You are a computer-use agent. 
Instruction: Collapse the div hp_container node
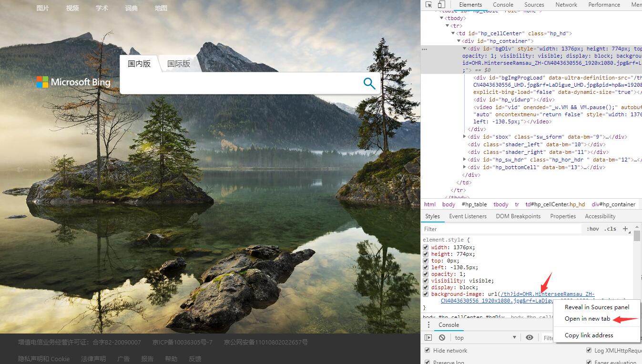[459, 41]
